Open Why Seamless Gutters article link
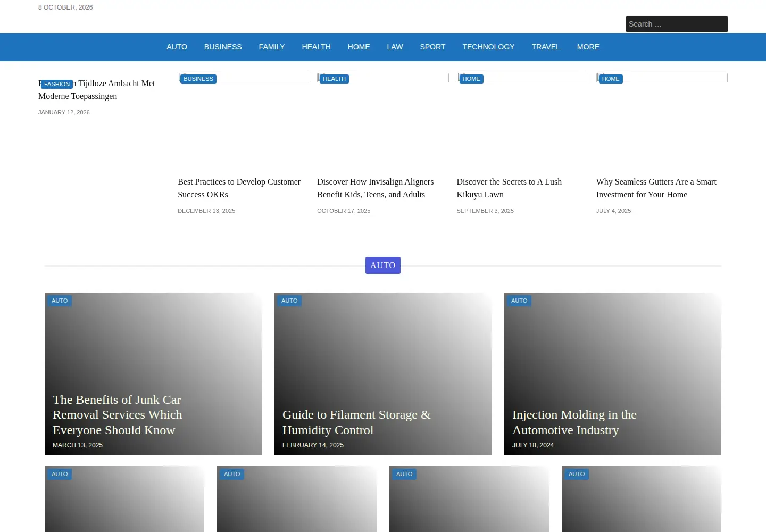This screenshot has height=532, width=766. tap(656, 188)
